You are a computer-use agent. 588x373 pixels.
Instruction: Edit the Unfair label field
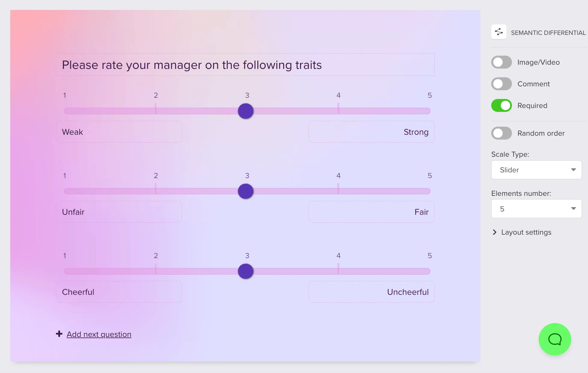click(119, 212)
